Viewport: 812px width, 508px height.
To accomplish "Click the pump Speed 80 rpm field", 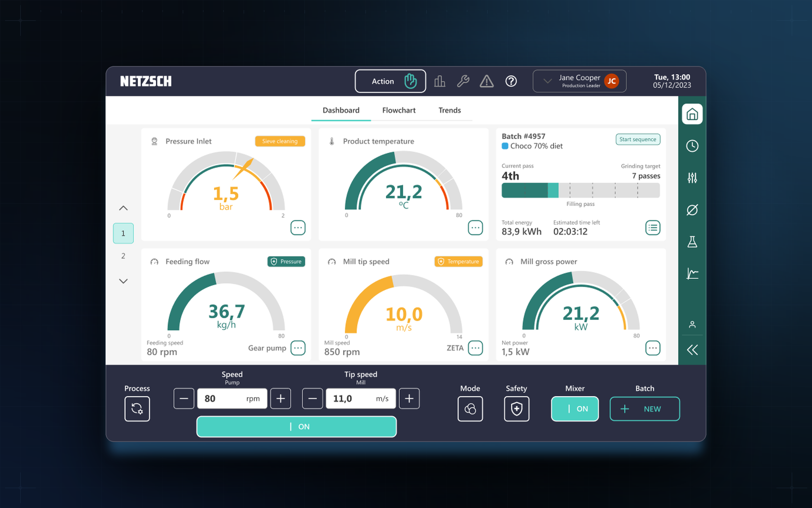I will pyautogui.click(x=232, y=399).
